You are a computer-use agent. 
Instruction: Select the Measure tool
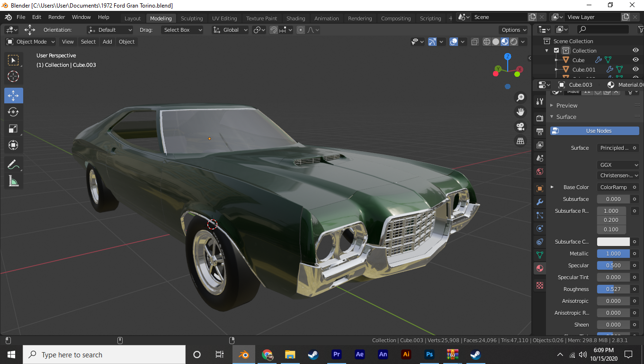click(14, 181)
